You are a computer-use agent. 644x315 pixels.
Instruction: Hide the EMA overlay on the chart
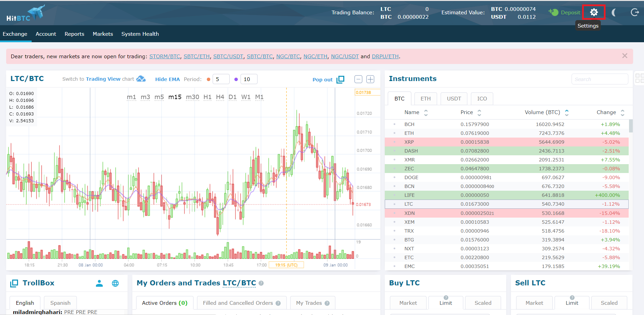[x=167, y=79]
